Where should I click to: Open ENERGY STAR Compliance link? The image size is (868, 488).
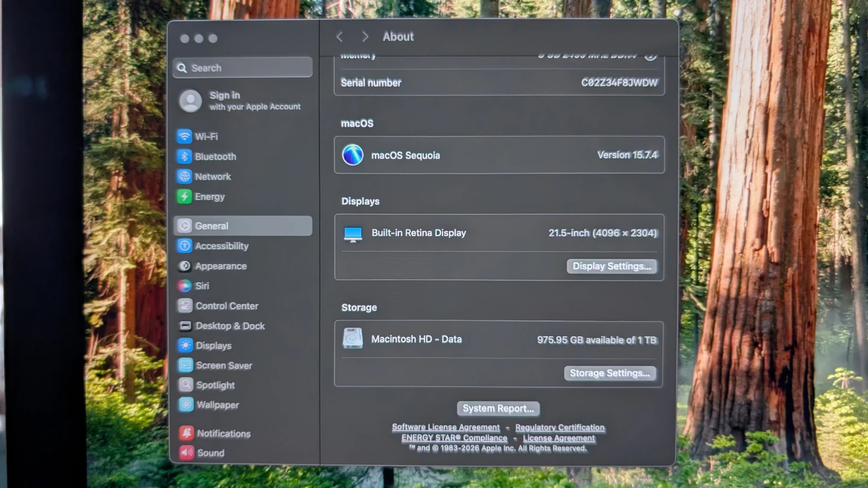454,438
